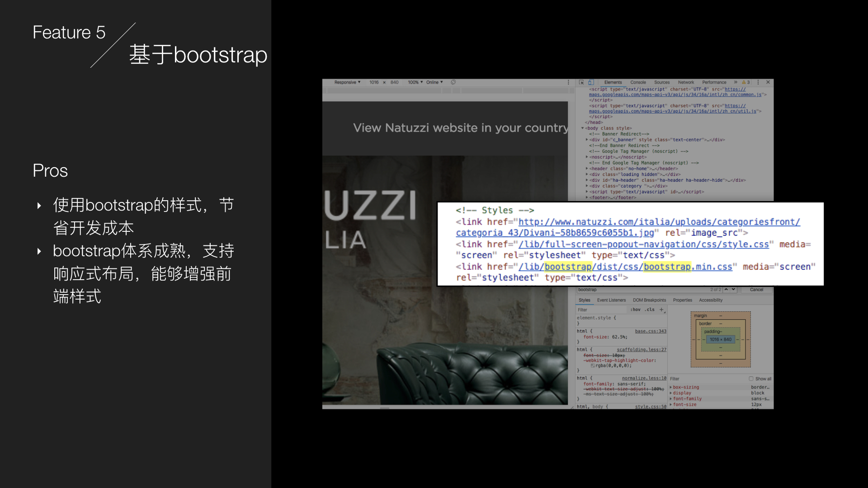Open the bootstrap.min.css link

click(x=625, y=267)
